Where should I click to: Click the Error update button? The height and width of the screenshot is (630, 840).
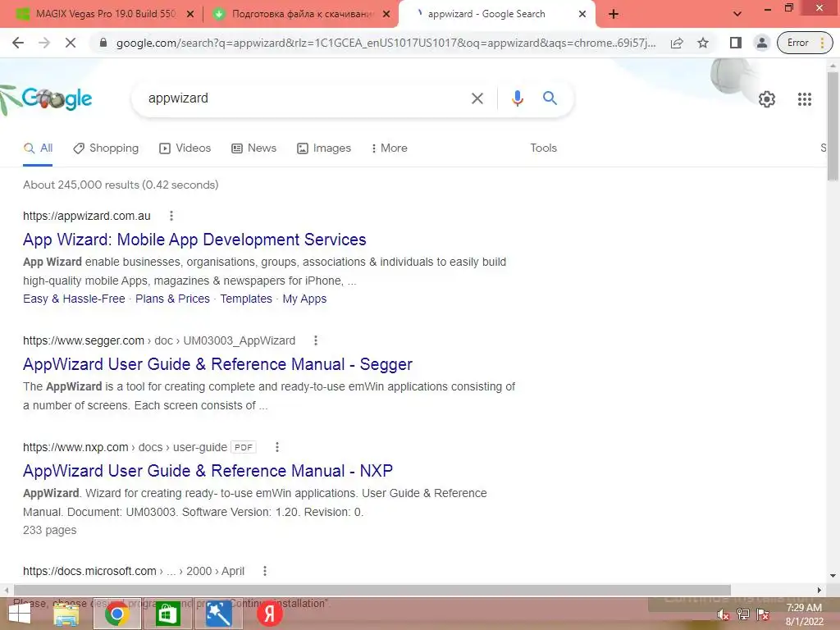(805, 43)
